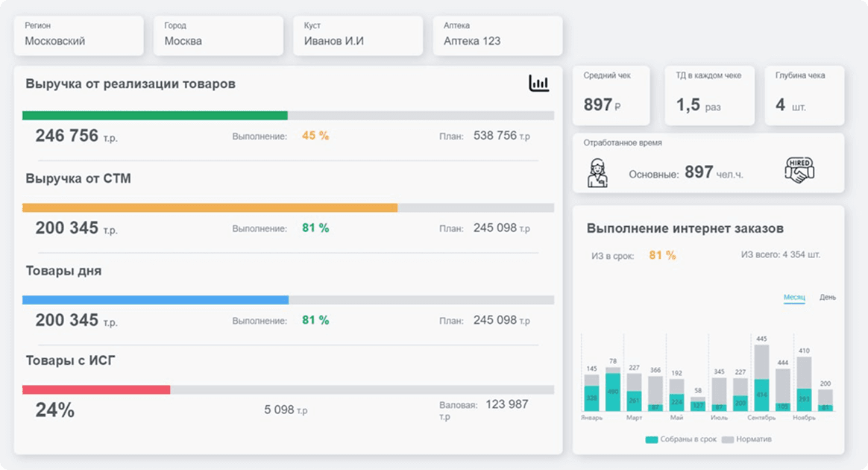Image resolution: width=868 pixels, height=470 pixels.
Task: Click the Май bar labeled 192
Action: click(x=676, y=395)
